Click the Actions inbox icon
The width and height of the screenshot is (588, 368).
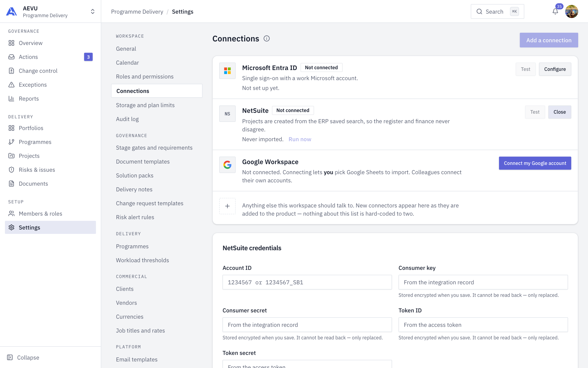click(x=11, y=57)
